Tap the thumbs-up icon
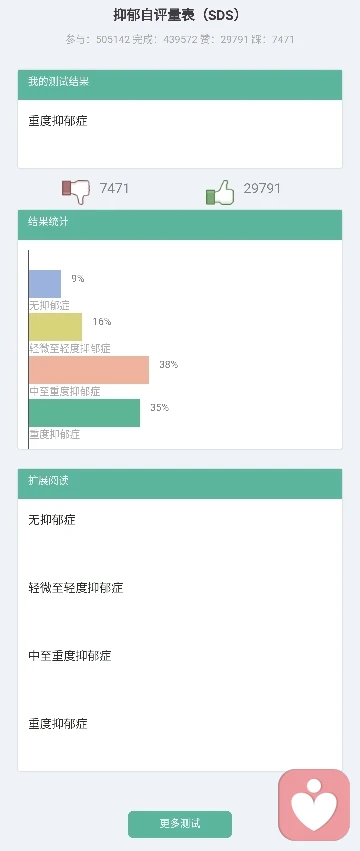Image resolution: width=360 pixels, height=851 pixels. (x=220, y=192)
